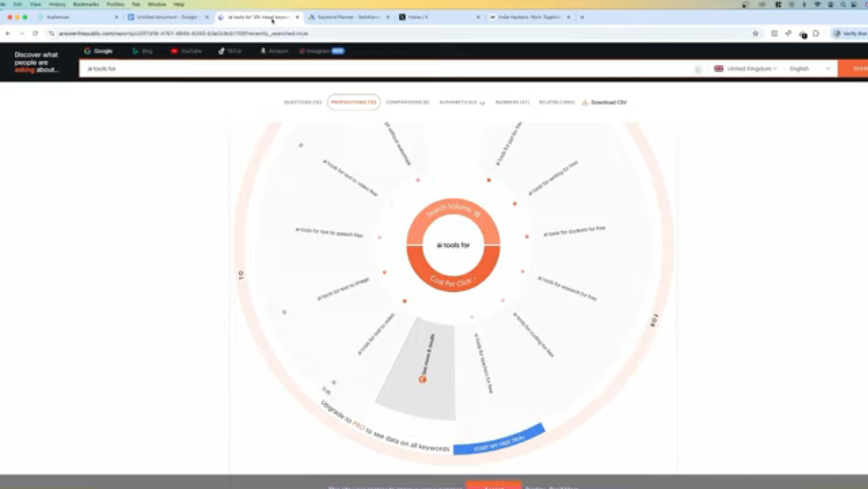Viewport: 868px width, 489px height.
Task: Open the English language dropdown
Action: click(810, 69)
